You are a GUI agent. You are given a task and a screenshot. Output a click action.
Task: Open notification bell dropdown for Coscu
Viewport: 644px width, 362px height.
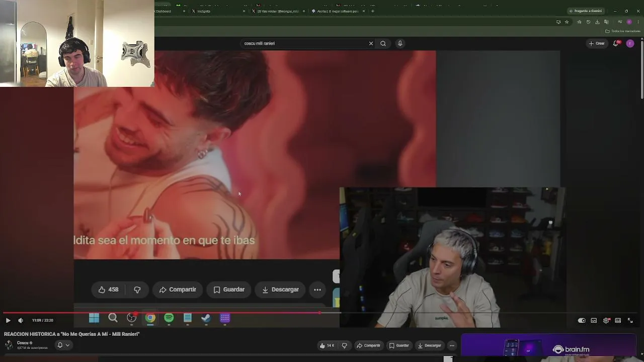click(63, 345)
